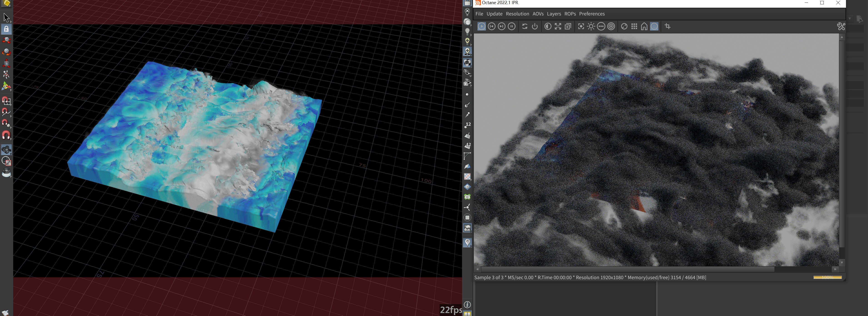
Task: Select the Rotate tool in left toolbar
Action: [6, 52]
